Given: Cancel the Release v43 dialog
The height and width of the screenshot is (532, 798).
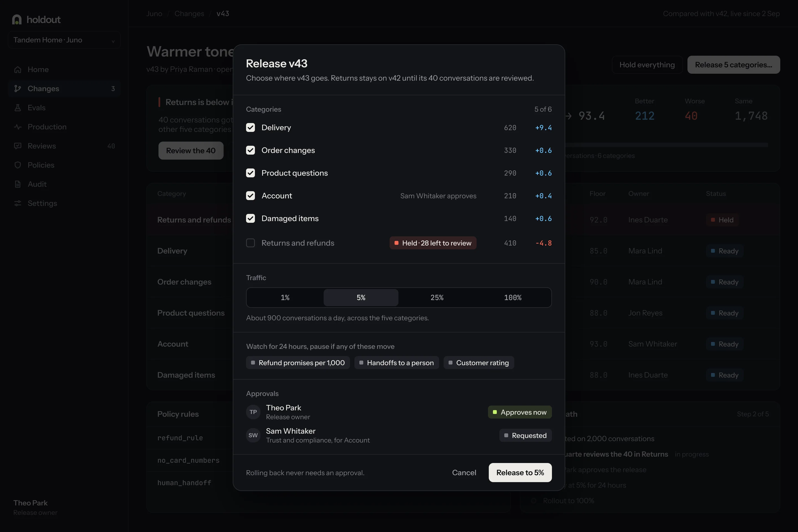Looking at the screenshot, I should pyautogui.click(x=464, y=473).
